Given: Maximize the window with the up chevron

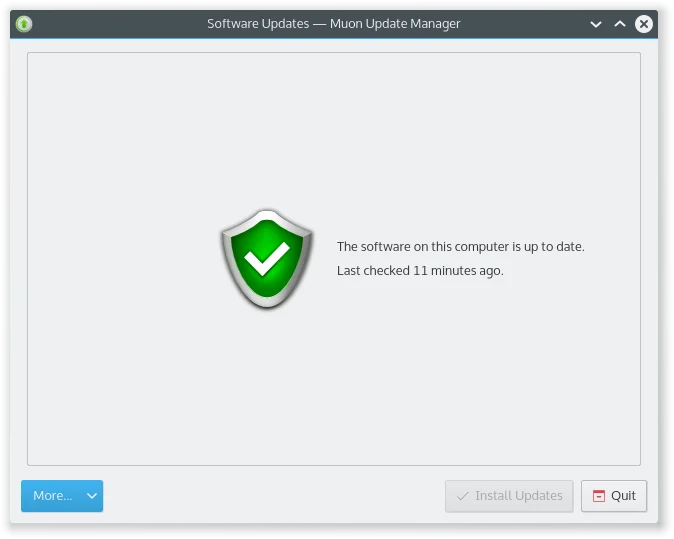Looking at the screenshot, I should [x=620, y=24].
